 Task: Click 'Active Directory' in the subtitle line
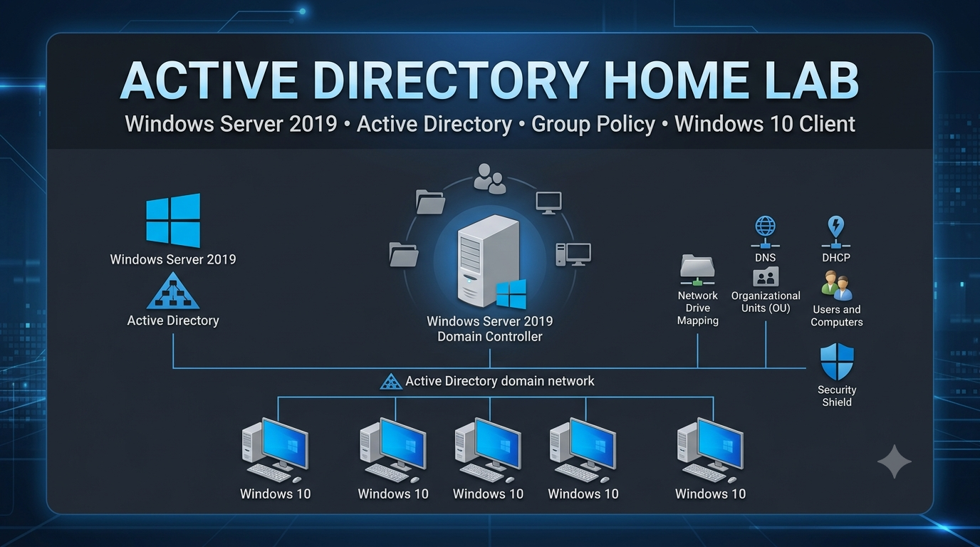click(x=434, y=124)
